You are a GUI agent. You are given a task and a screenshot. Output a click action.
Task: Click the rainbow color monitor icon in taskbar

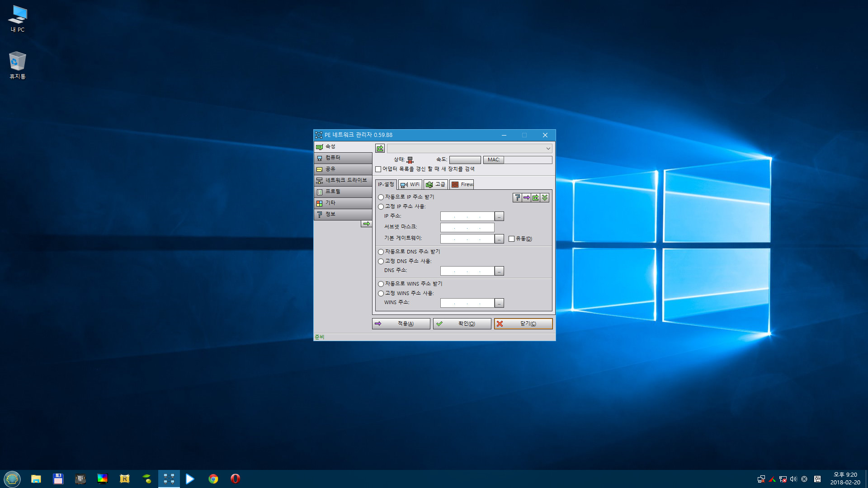pyautogui.click(x=103, y=479)
